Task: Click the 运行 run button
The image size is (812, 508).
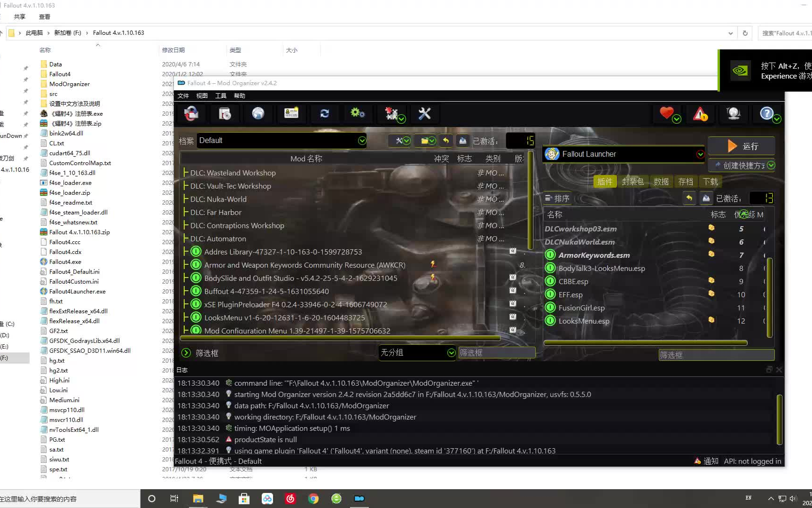Action: pos(742,146)
